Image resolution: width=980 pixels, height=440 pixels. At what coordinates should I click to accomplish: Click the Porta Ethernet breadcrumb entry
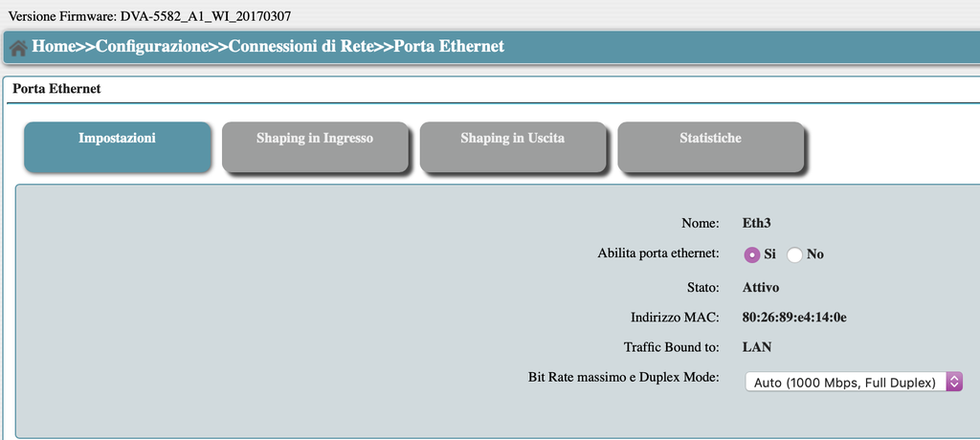(449, 46)
